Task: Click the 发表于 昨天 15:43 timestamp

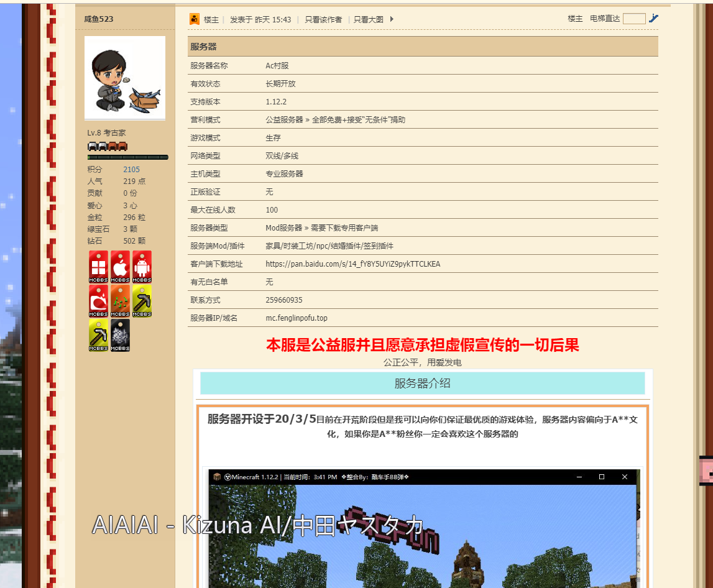Action: pyautogui.click(x=260, y=19)
